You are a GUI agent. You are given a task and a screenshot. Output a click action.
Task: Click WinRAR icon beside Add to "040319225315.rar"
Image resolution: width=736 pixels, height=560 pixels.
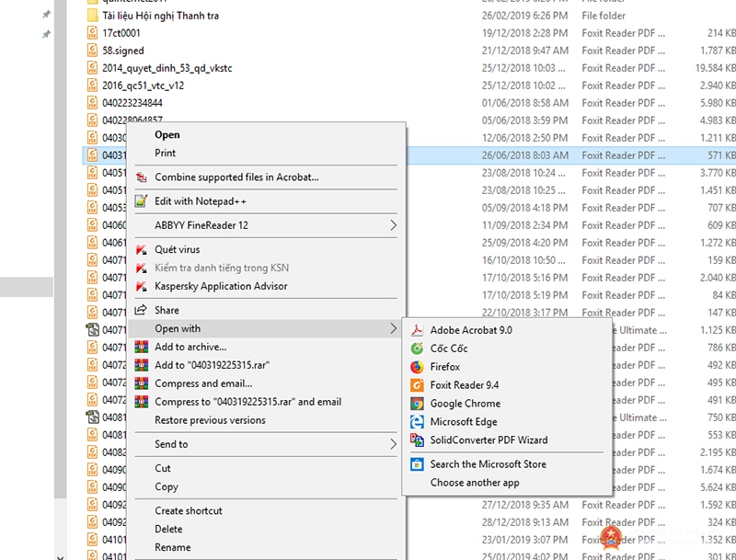142,365
